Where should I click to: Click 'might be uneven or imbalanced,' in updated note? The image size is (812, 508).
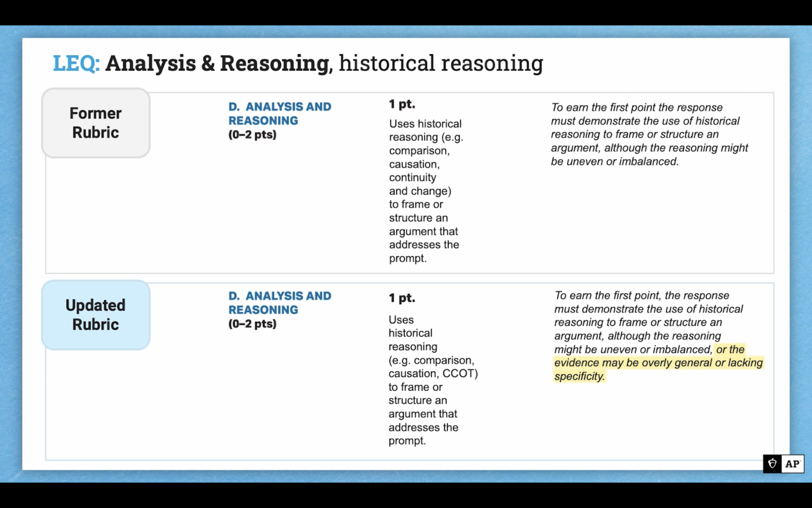(633, 349)
